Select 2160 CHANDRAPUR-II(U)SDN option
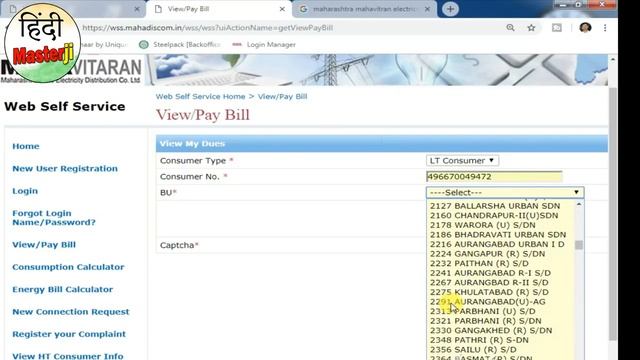 [500, 216]
